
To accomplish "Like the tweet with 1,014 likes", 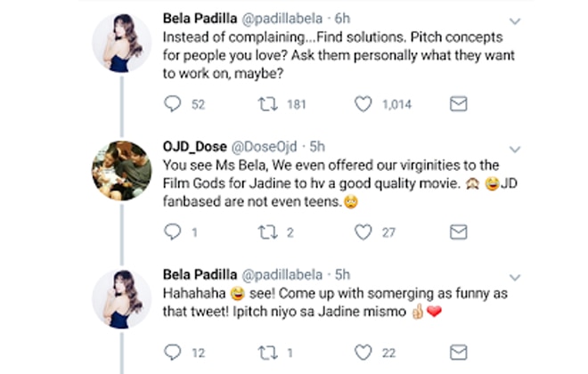I will (x=363, y=104).
